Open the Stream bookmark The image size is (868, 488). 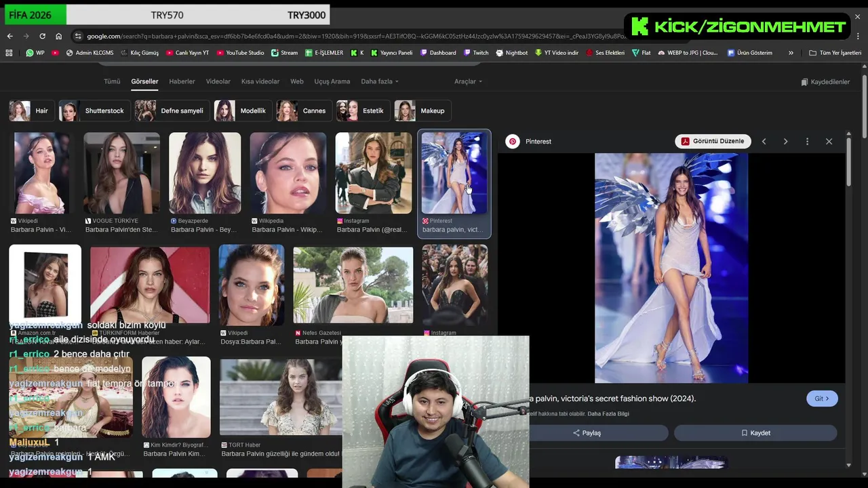point(285,53)
